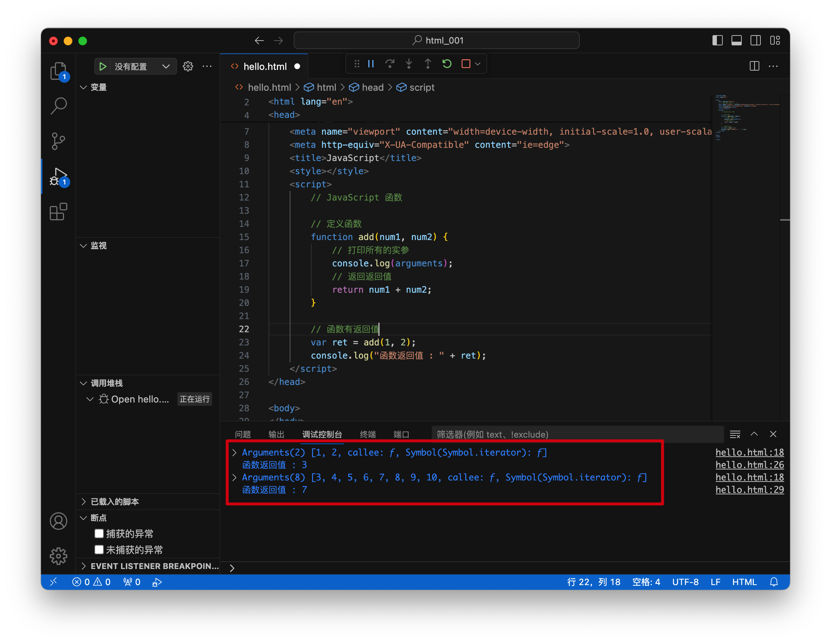Open editor more actions menu
Screen dimensions: 831x644
pyautogui.click(x=774, y=66)
